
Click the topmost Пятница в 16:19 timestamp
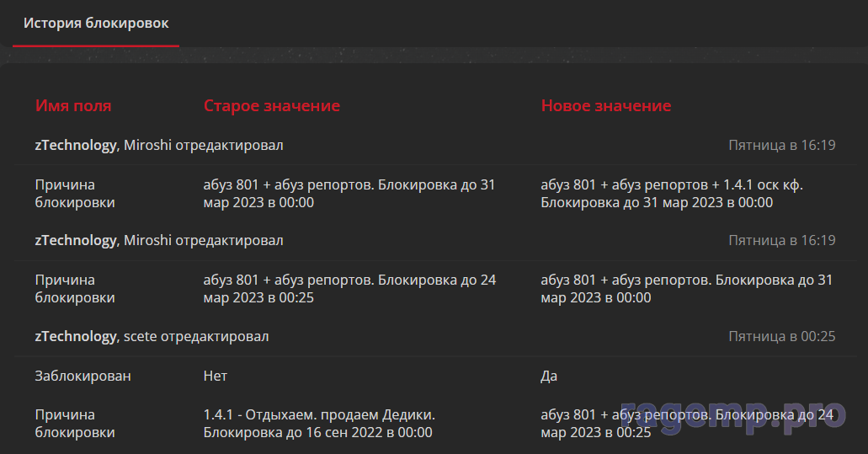click(781, 146)
